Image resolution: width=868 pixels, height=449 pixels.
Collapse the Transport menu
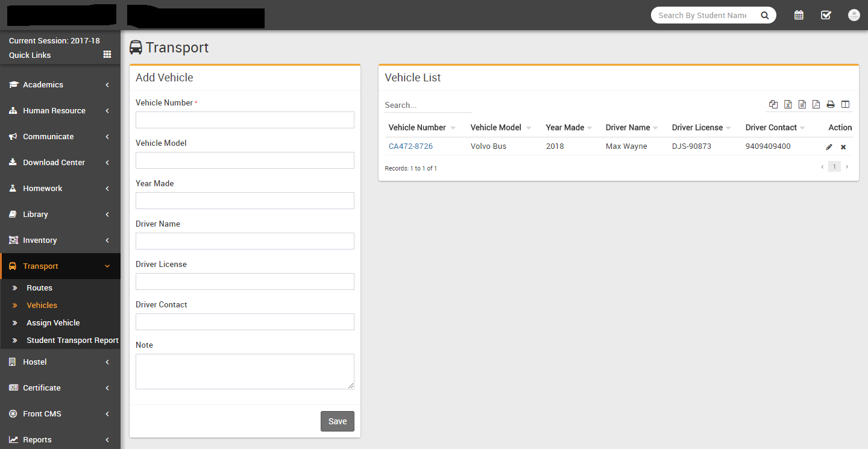pyautogui.click(x=60, y=266)
